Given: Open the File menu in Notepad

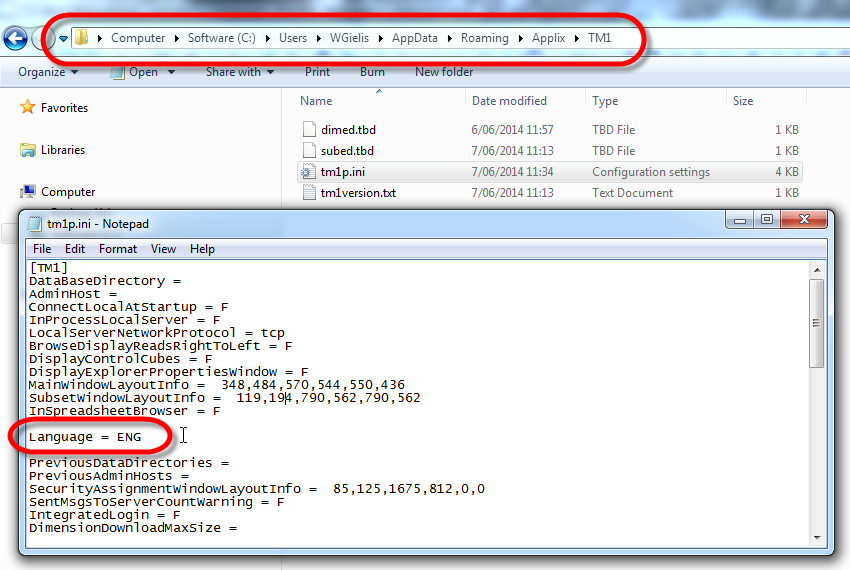Looking at the screenshot, I should coord(42,249).
